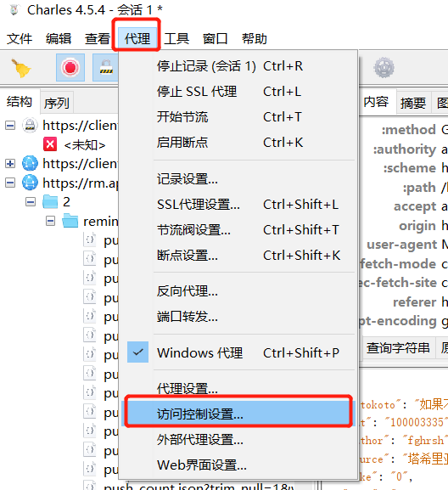Collapse the https://rm.a host node
448x490 pixels.
[x=10, y=183]
